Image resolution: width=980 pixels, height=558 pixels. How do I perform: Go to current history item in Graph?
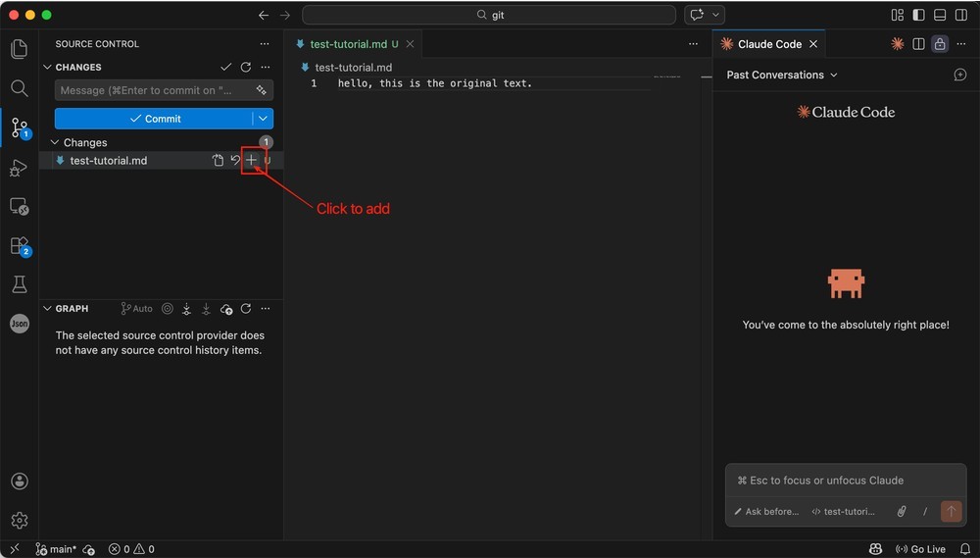167,308
